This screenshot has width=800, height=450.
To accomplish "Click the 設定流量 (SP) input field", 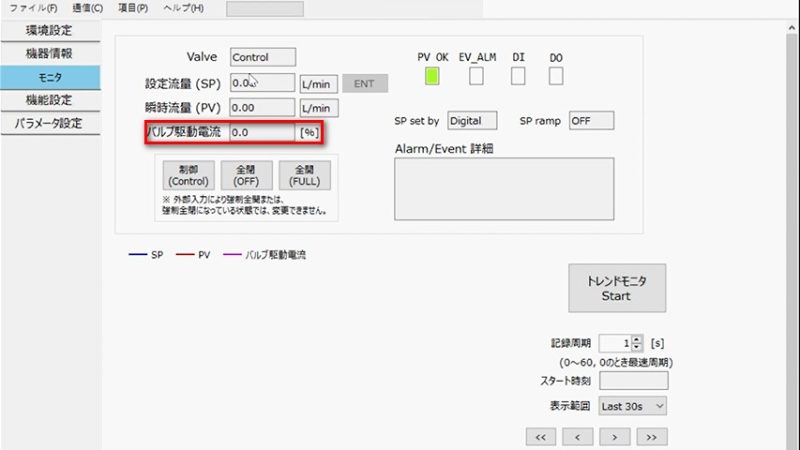I will pos(262,83).
